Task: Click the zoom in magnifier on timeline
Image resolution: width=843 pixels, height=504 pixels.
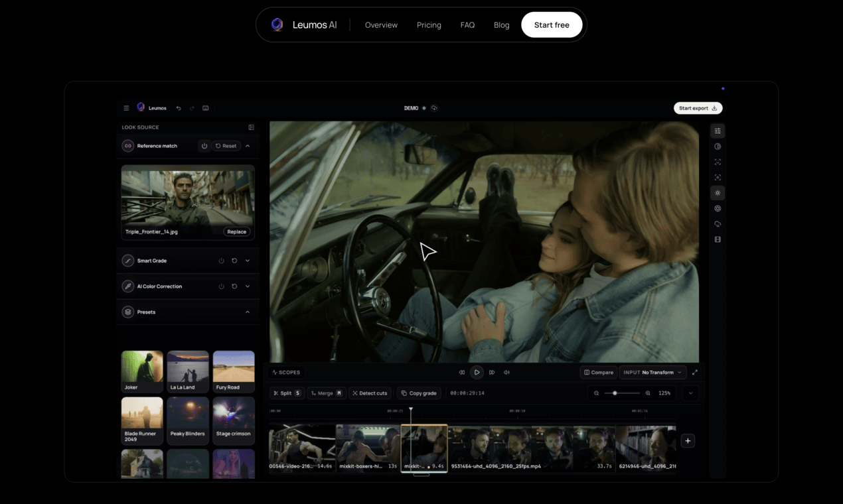Action: 648,393
